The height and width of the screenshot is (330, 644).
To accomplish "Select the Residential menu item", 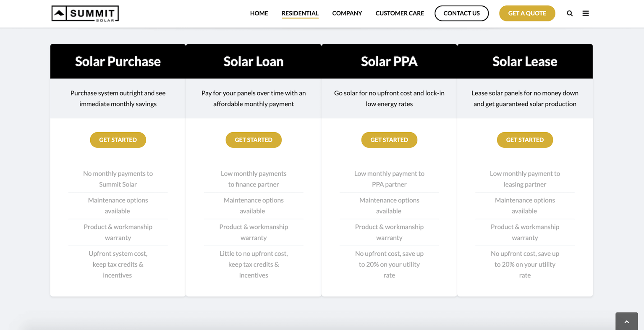I will click(x=300, y=13).
